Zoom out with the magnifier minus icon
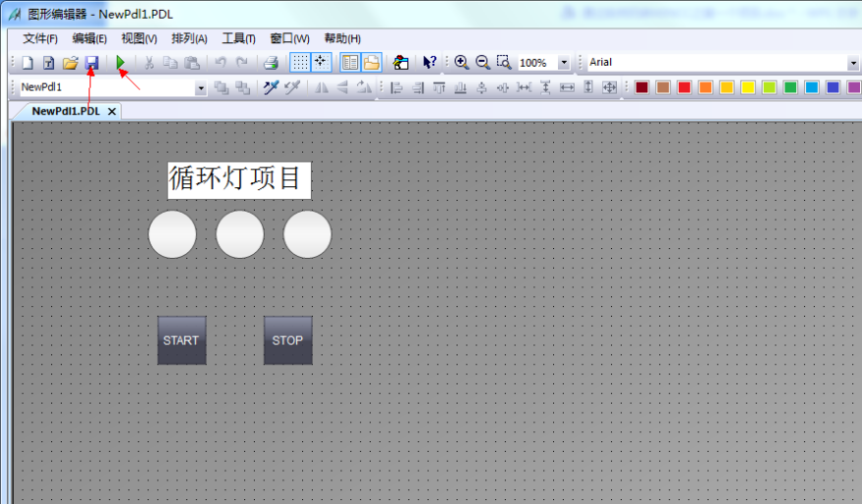The width and height of the screenshot is (862, 504). [x=482, y=63]
